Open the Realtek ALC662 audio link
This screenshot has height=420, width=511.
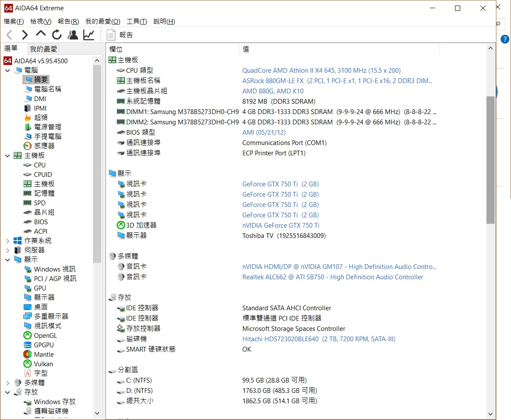(333, 277)
